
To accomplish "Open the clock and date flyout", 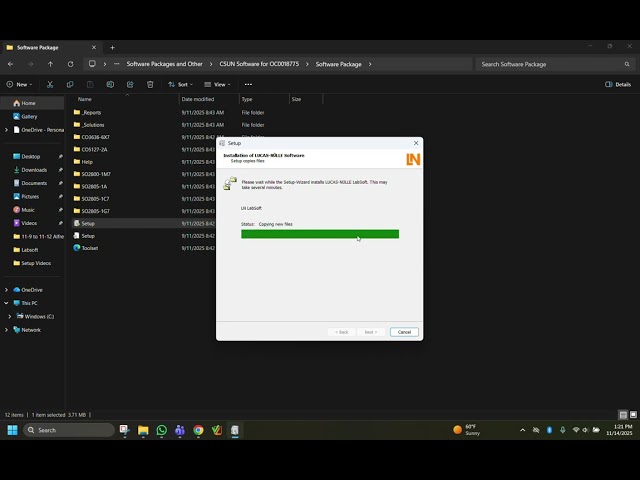I will (619, 430).
